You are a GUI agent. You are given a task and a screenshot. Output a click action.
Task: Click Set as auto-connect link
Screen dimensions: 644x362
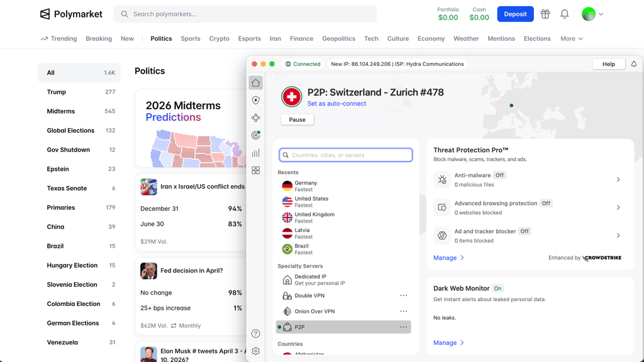pos(336,104)
